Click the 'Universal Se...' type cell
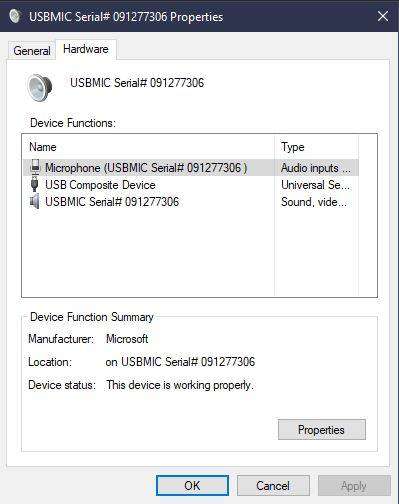399x504 pixels. pyautogui.click(x=315, y=185)
